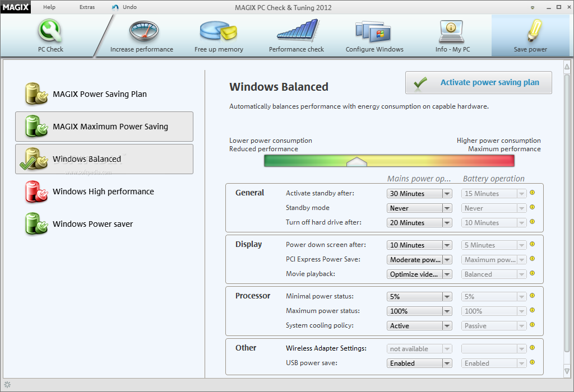Viewport: 574px width, 392px height.
Task: Open mains Standby mode dropdown
Action: click(x=419, y=208)
